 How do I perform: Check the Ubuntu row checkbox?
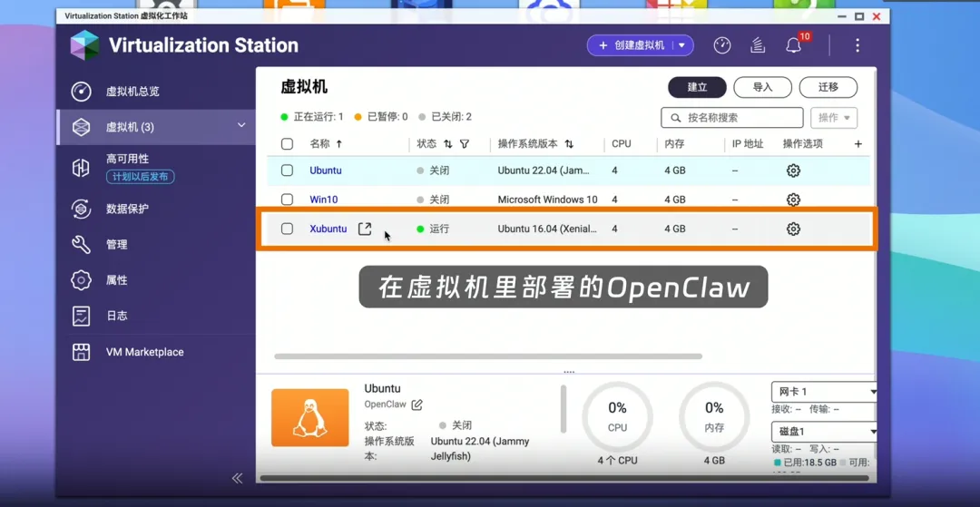pos(287,171)
